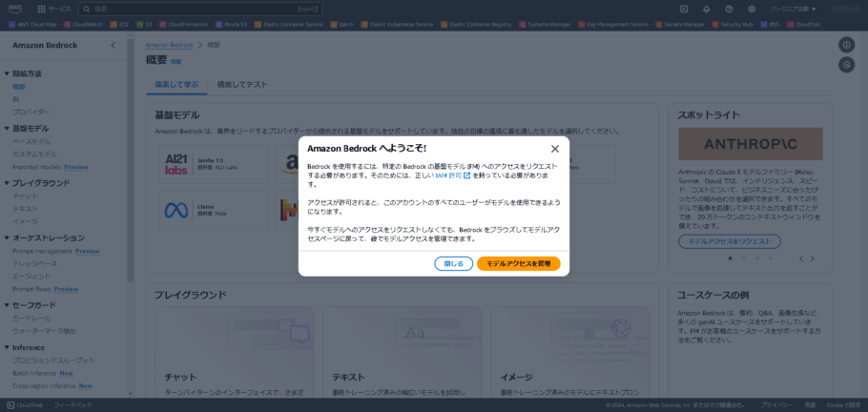Go to previous spotlight slide arrow

click(x=800, y=258)
